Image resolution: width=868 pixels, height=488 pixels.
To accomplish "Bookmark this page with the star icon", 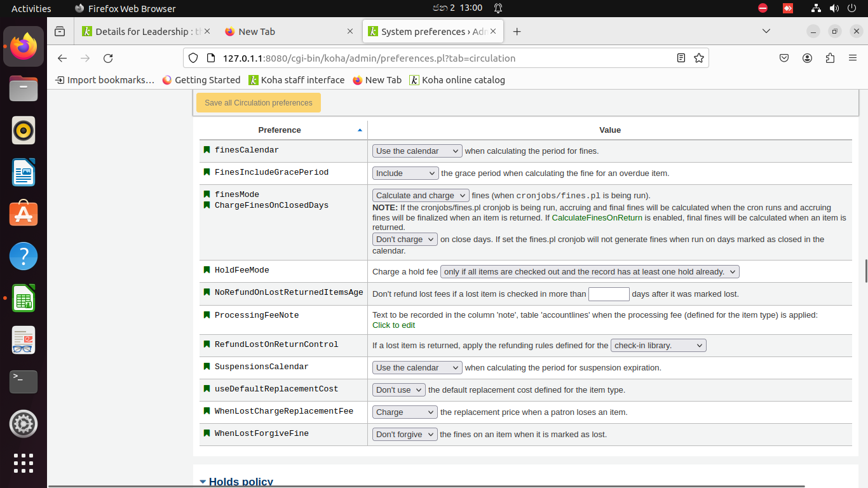I will coord(699,58).
